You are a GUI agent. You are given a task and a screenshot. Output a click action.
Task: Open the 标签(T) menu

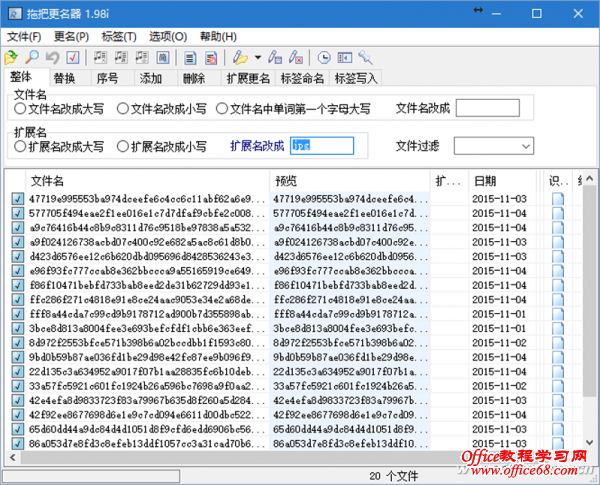(x=119, y=37)
